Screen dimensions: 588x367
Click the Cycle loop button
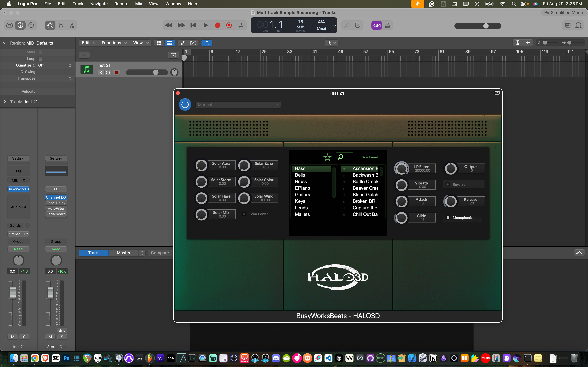240,25
